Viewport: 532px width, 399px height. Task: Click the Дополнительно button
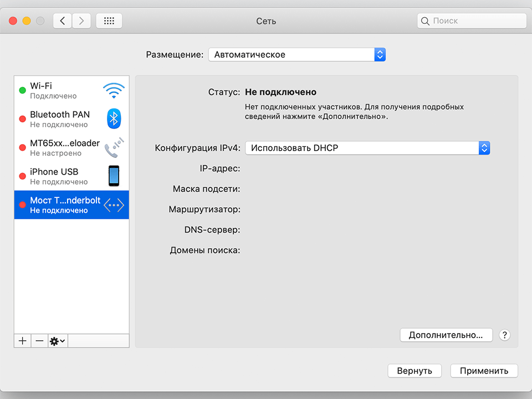pos(446,335)
